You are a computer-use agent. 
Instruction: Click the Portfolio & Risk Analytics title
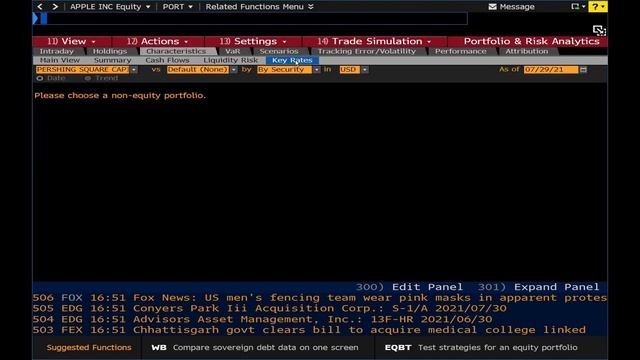(x=531, y=41)
